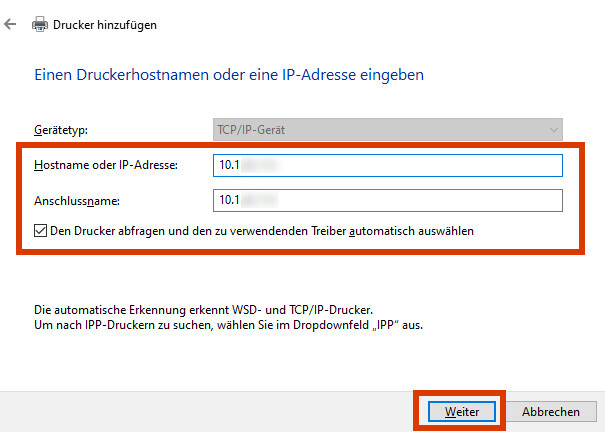Click the Weiter button
Image resolution: width=605 pixels, height=433 pixels.
point(461,411)
